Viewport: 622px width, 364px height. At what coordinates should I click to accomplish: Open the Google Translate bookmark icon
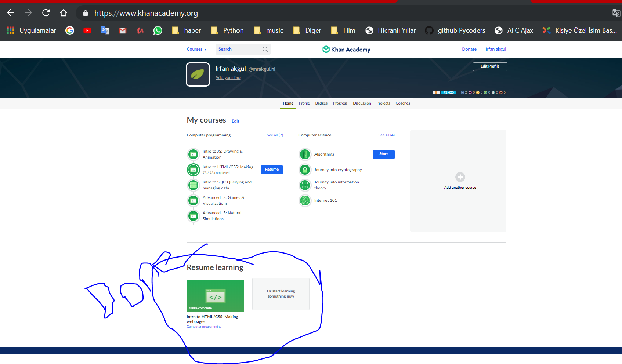[x=105, y=30]
